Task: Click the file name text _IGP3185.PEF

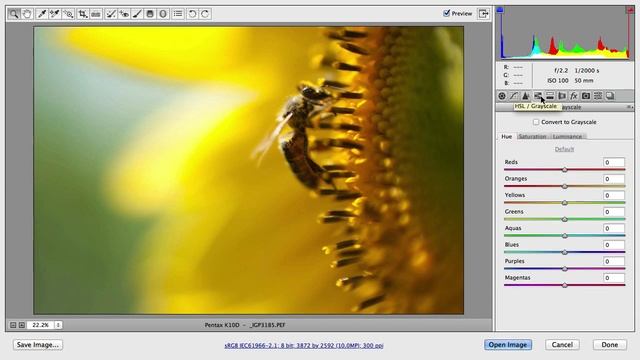Action: [267, 325]
